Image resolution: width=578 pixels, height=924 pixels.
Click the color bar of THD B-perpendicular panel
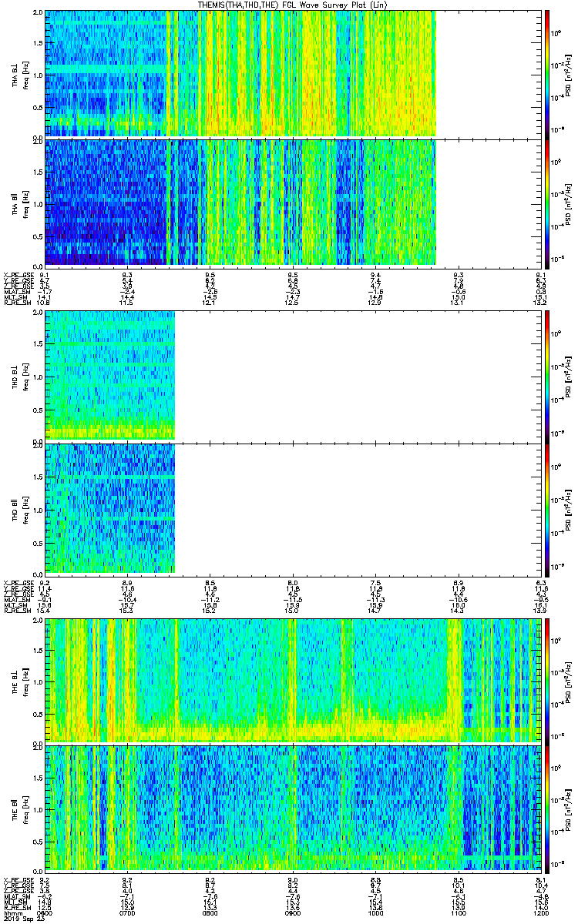point(547,376)
